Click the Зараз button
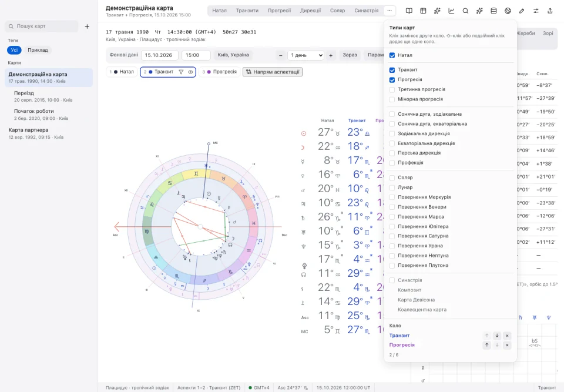 coord(350,55)
